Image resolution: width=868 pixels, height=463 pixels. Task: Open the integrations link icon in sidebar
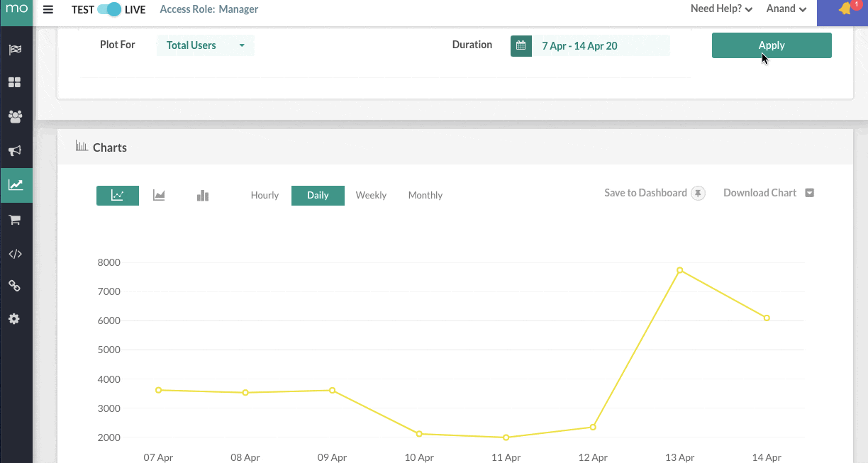tap(15, 286)
